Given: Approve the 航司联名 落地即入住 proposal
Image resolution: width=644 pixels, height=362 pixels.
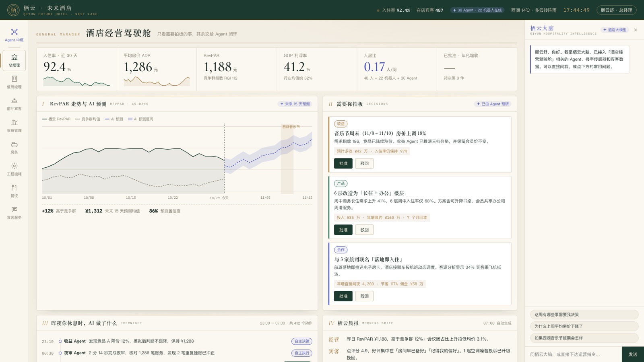Looking at the screenshot, I should [343, 296].
